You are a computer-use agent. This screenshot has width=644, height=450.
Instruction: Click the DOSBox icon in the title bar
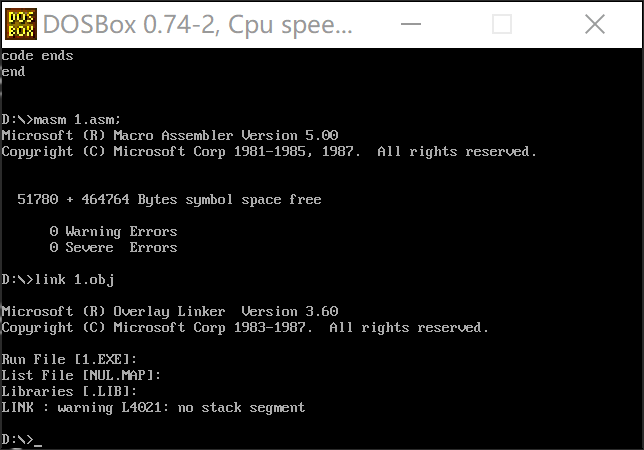pos(20,24)
